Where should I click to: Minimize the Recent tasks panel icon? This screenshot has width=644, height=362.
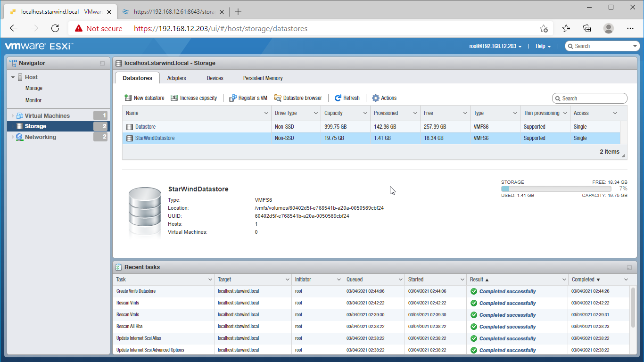(x=629, y=267)
